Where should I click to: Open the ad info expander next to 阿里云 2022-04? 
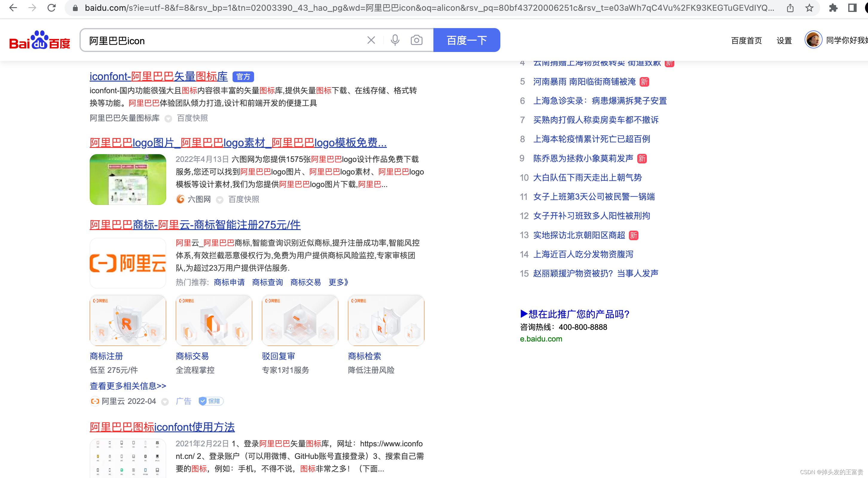165,402
